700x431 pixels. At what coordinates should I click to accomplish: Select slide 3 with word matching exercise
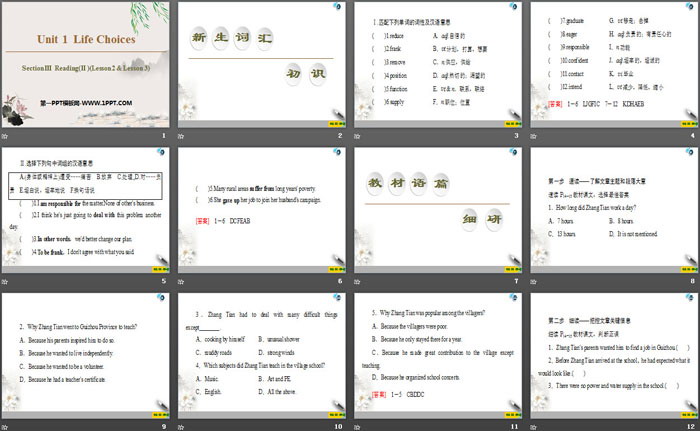(x=438, y=65)
